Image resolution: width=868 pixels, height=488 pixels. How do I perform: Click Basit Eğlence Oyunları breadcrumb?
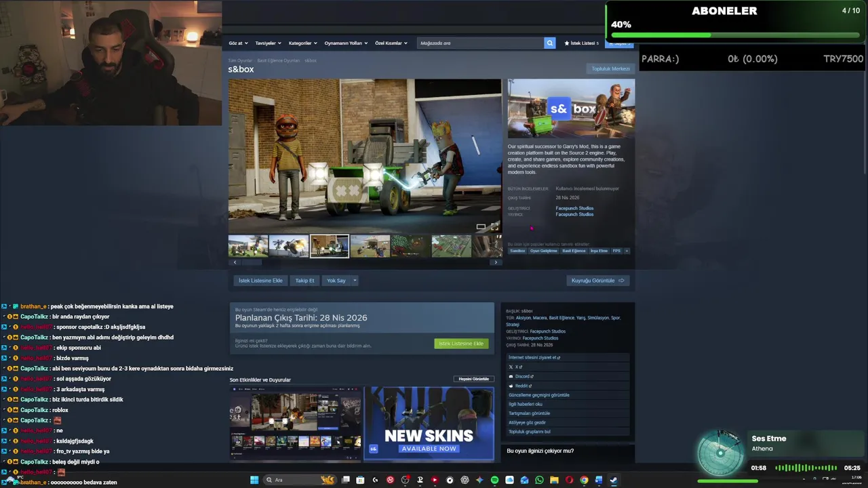(278, 60)
